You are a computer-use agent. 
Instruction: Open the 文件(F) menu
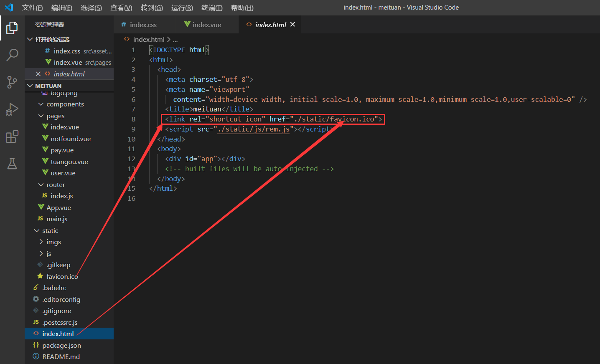(32, 8)
